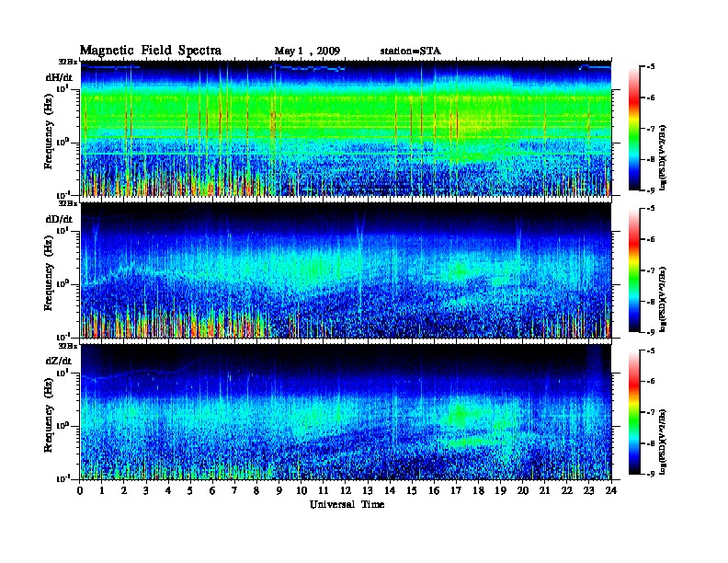This screenshot has height=563, width=728.
Task: Click the -9 value on dZ/dt color bar
Action: (651, 474)
